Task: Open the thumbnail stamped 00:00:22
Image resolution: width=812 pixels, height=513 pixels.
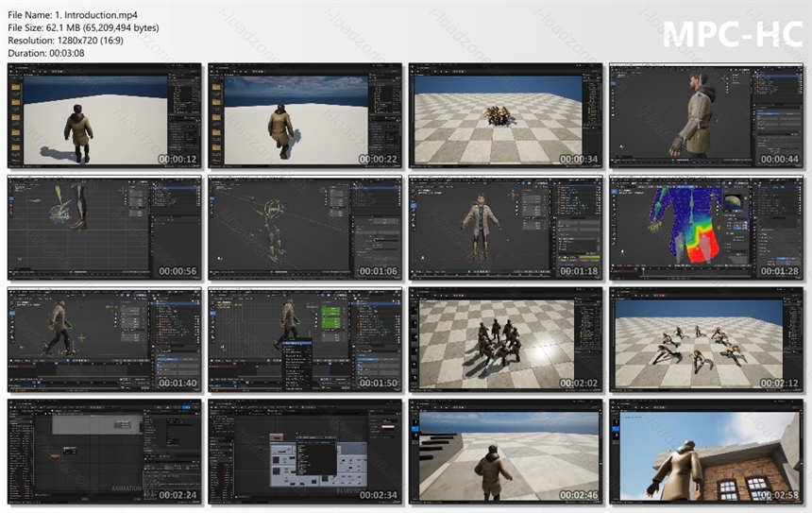Action: click(305, 116)
